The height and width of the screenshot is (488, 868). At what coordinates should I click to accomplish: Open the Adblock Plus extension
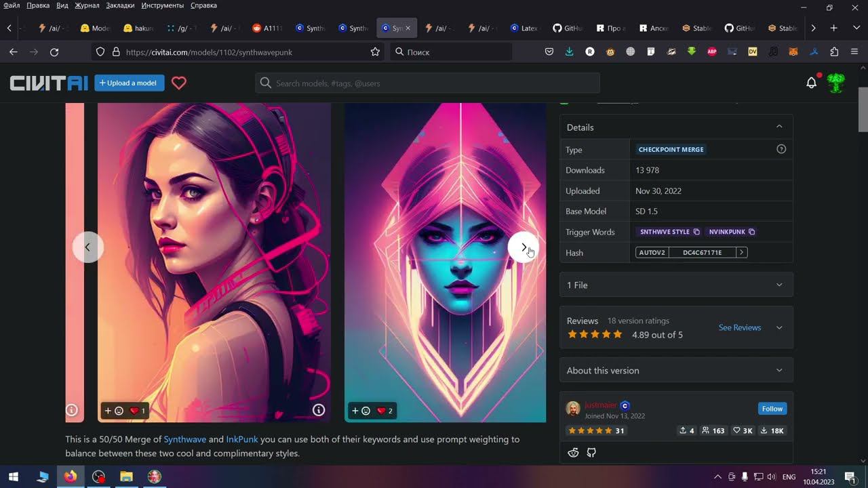point(712,52)
